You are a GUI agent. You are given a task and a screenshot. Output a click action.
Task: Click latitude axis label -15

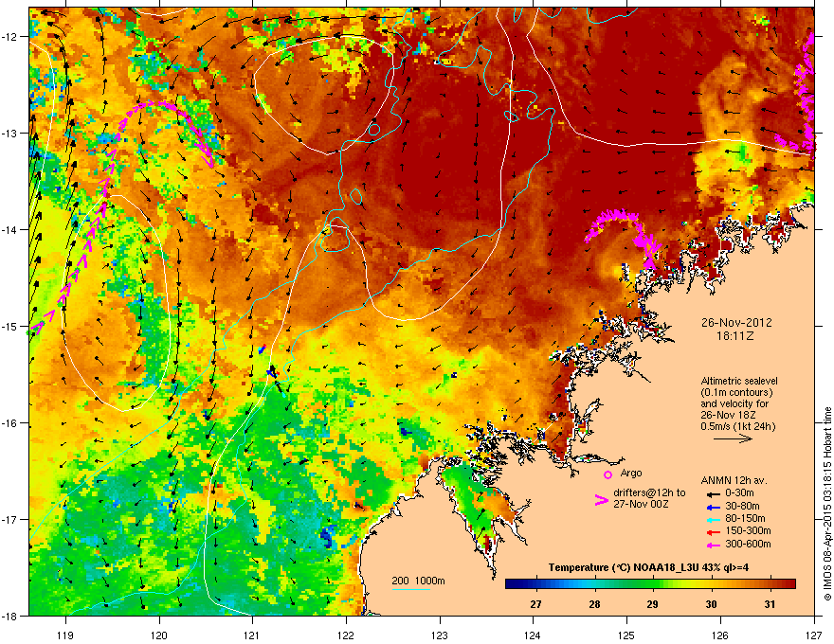(10, 326)
